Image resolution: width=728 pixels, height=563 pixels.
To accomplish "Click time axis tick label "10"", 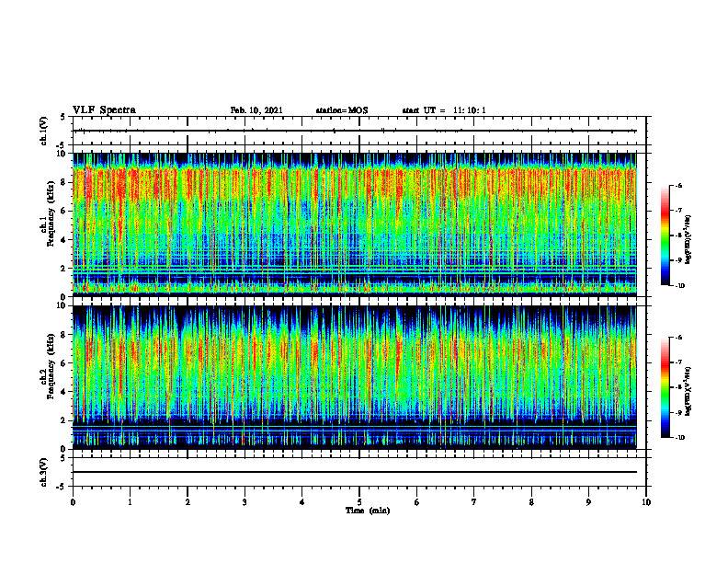I will [646, 502].
